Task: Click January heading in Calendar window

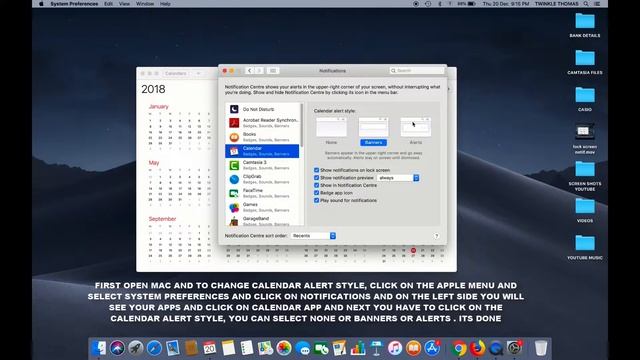Action: coord(158,107)
